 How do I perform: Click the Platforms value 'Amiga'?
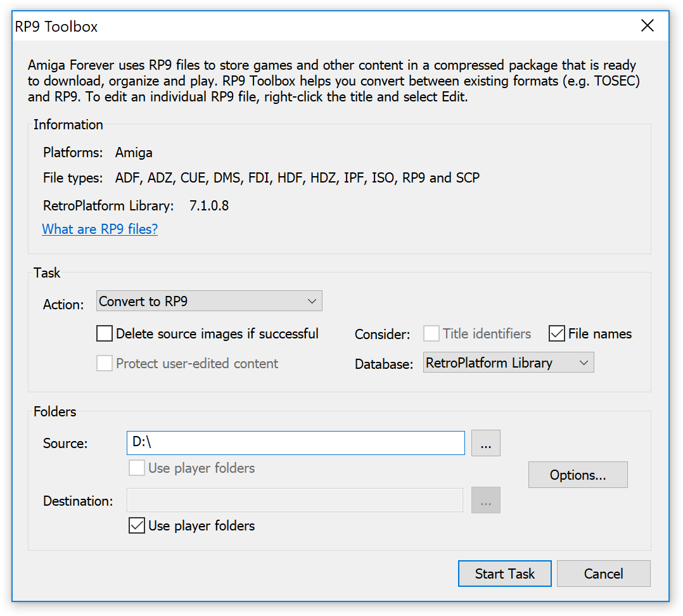click(x=134, y=153)
